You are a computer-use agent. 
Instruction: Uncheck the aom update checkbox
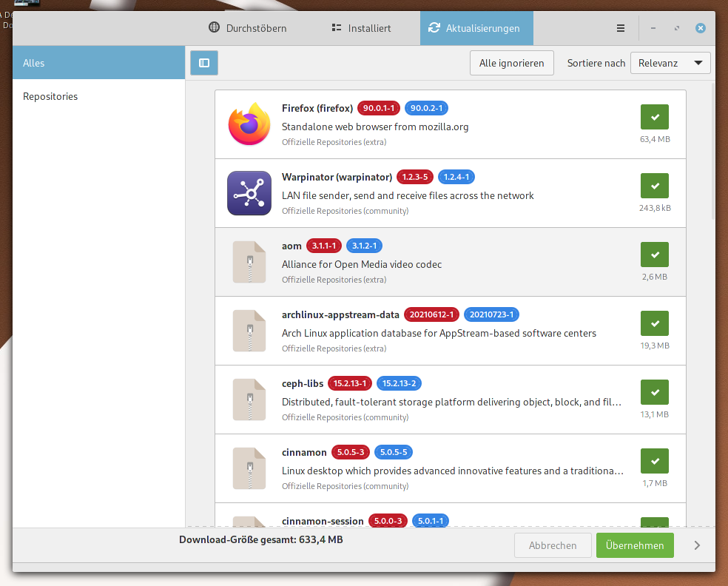coord(655,255)
